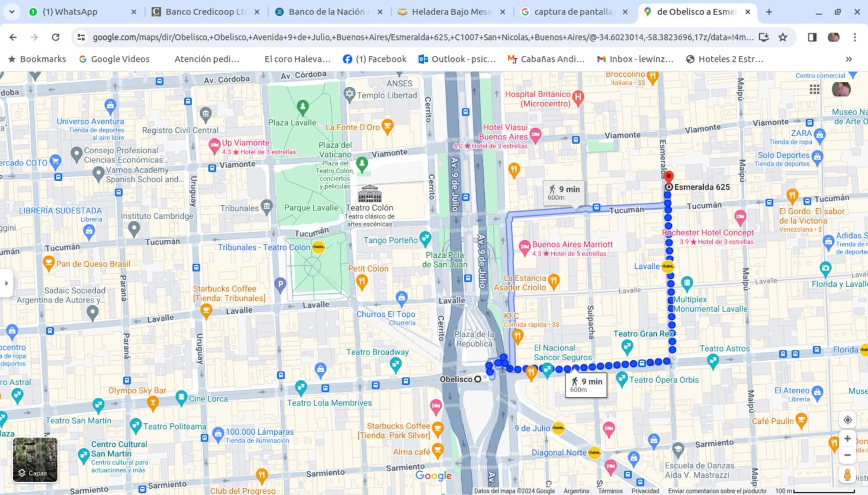Image resolution: width=868 pixels, height=495 pixels.
Task: Click the Olympo Sky Bar marker
Action: [x=153, y=404]
